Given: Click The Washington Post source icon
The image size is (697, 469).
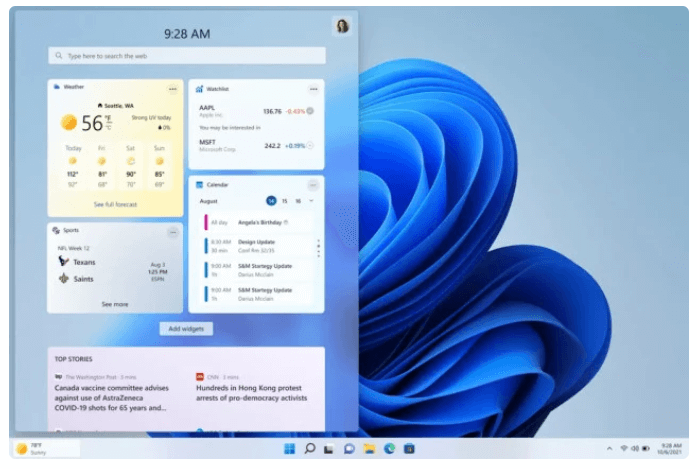Looking at the screenshot, I should pyautogui.click(x=58, y=377).
